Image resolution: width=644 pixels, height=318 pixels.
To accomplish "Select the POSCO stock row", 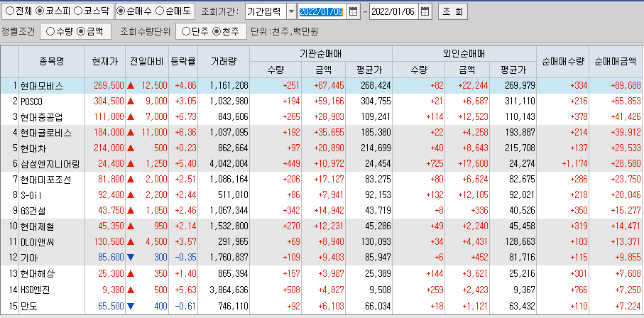I will tap(322, 102).
